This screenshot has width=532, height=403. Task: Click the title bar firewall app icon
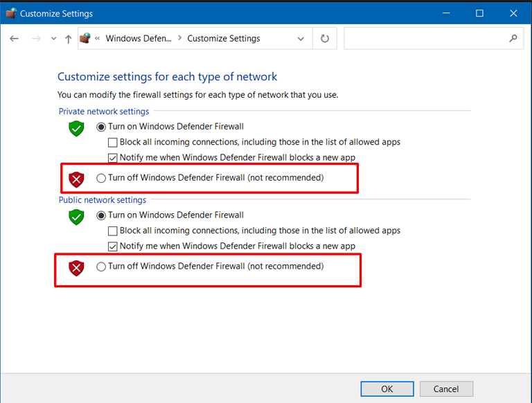pyautogui.click(x=11, y=14)
